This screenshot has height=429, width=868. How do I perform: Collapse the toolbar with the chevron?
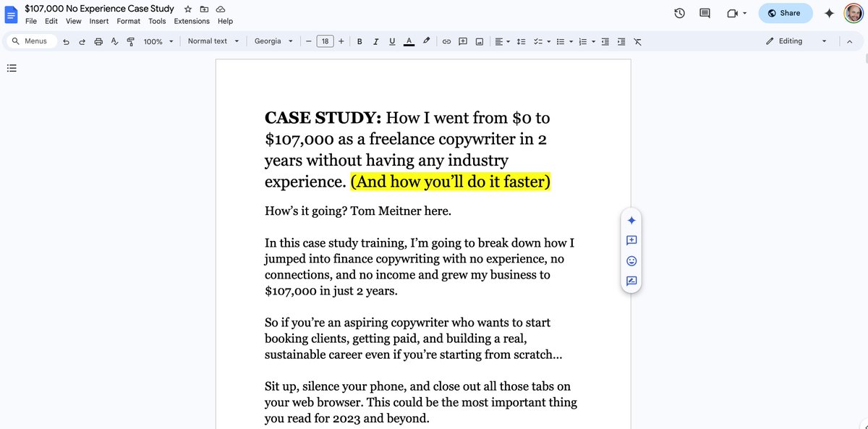849,41
